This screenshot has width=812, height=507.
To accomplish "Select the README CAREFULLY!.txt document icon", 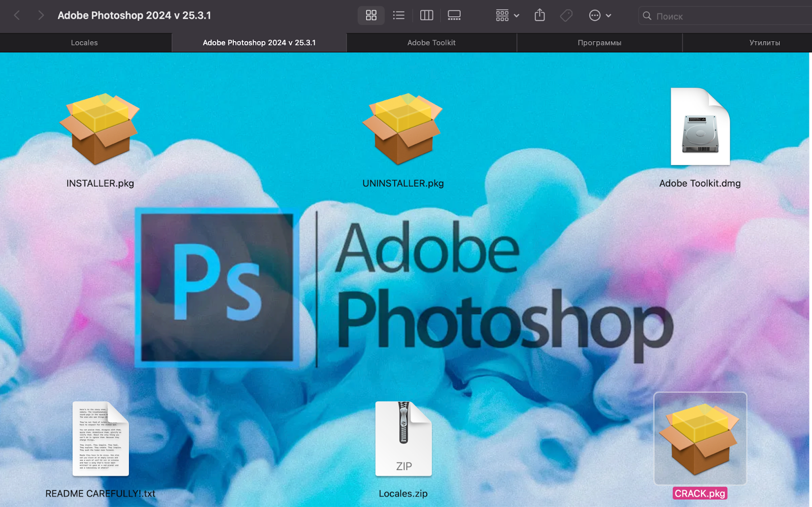I will point(100,438).
